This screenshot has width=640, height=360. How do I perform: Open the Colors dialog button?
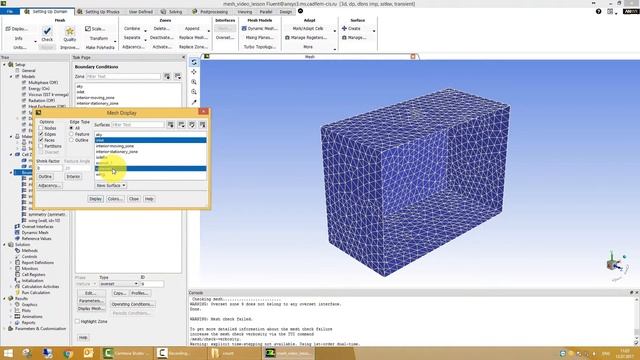(115, 199)
